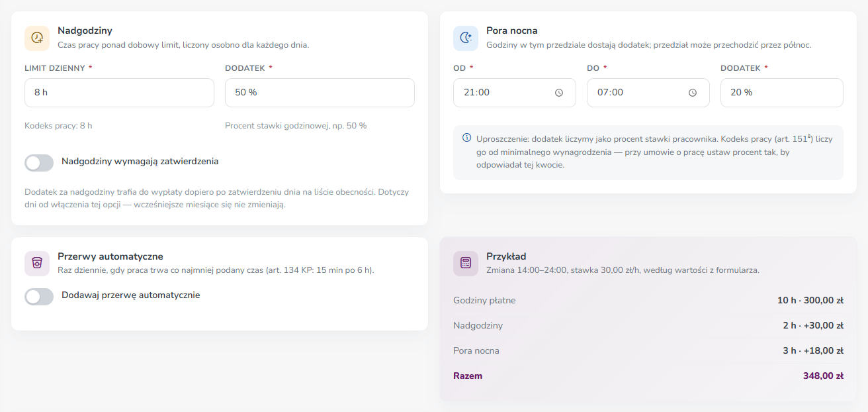
Task: Edit the night Dodatek field with 20 %
Action: (782, 93)
